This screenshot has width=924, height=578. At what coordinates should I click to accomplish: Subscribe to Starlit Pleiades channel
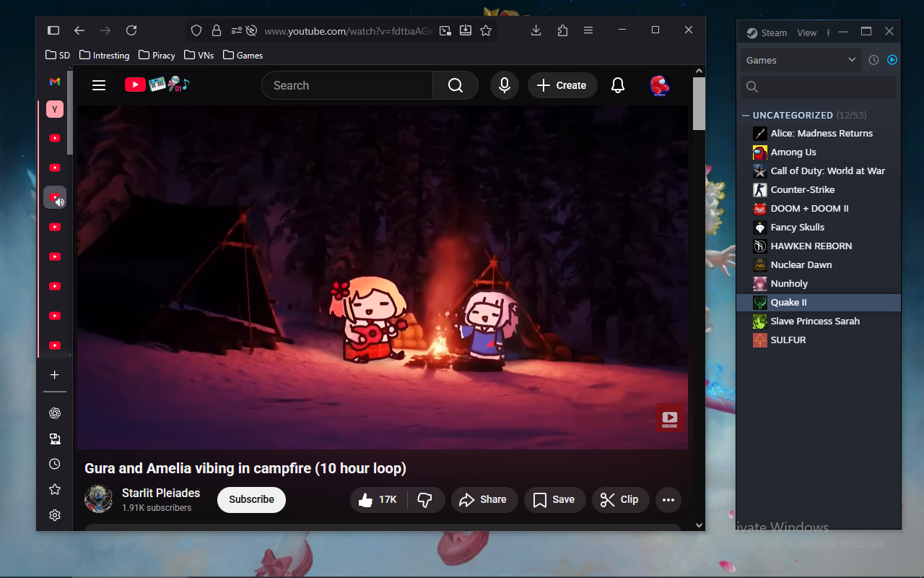coord(251,499)
